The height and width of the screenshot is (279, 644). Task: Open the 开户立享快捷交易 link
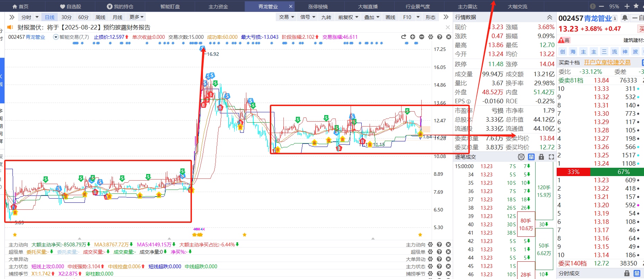pos(607,62)
